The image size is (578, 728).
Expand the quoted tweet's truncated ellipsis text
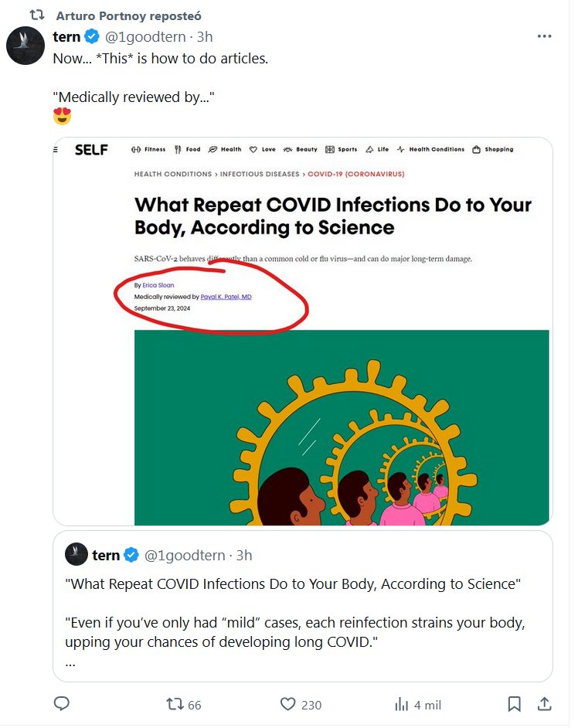[70, 663]
